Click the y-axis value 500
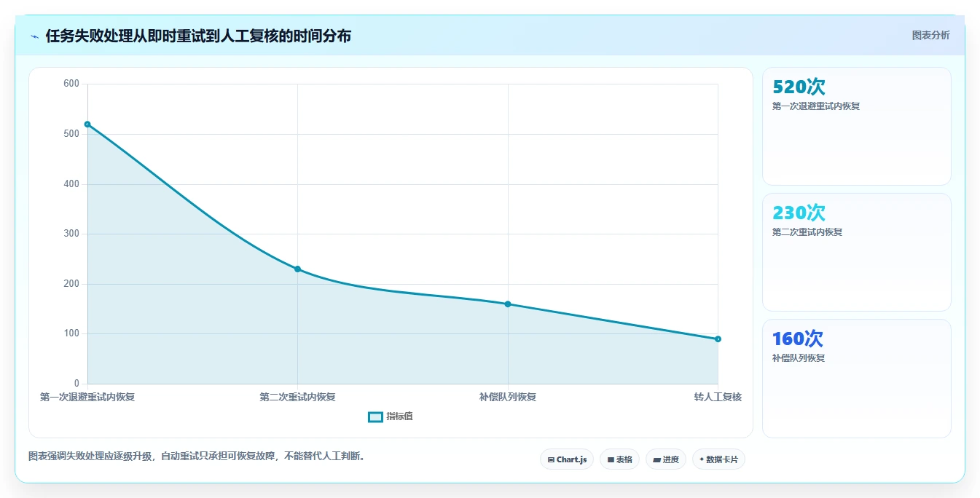This screenshot has height=498, width=980. click(71, 134)
